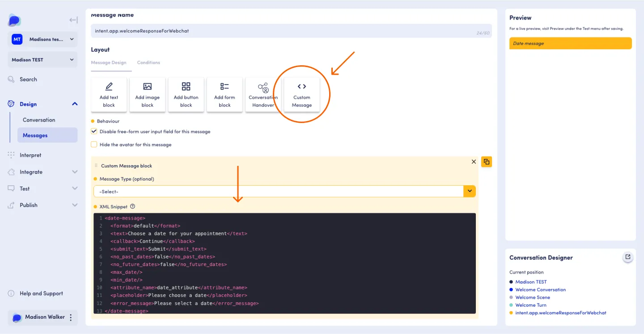
Task: Grab the Custom Message block drag handle
Action: click(96, 166)
